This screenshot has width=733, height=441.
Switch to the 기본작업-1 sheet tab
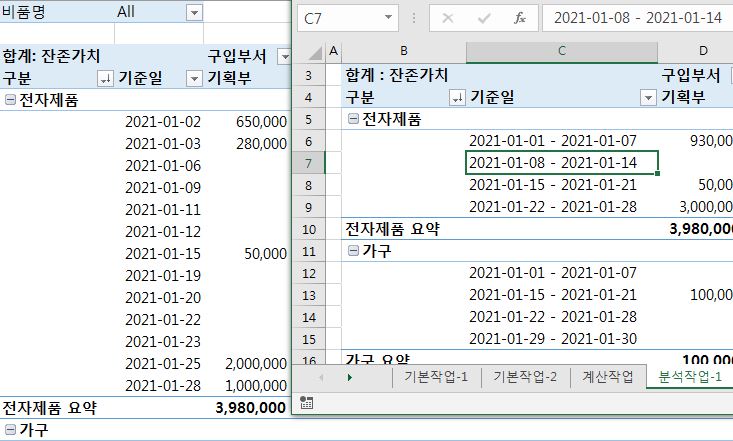[436, 377]
